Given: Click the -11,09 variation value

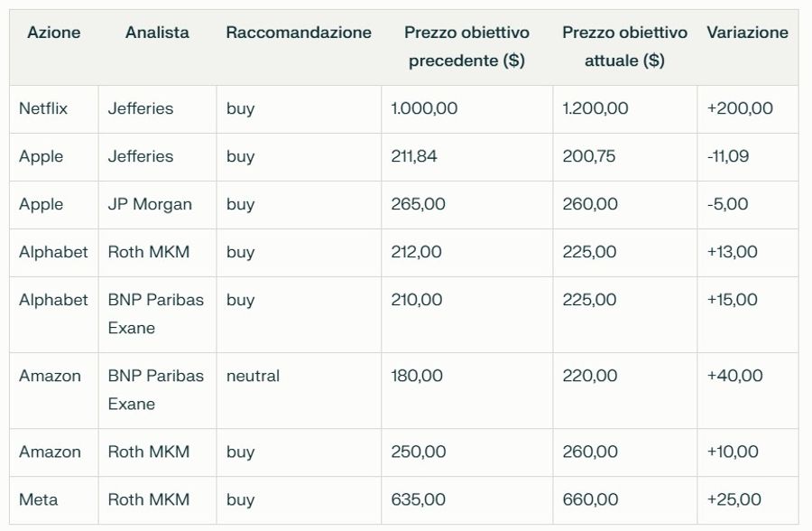Looking at the screenshot, I should tap(727, 156).
